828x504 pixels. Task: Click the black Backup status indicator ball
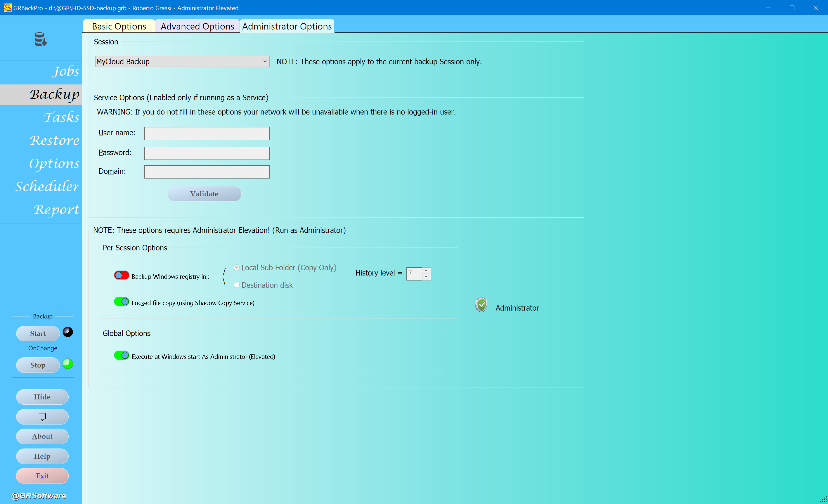point(68,332)
